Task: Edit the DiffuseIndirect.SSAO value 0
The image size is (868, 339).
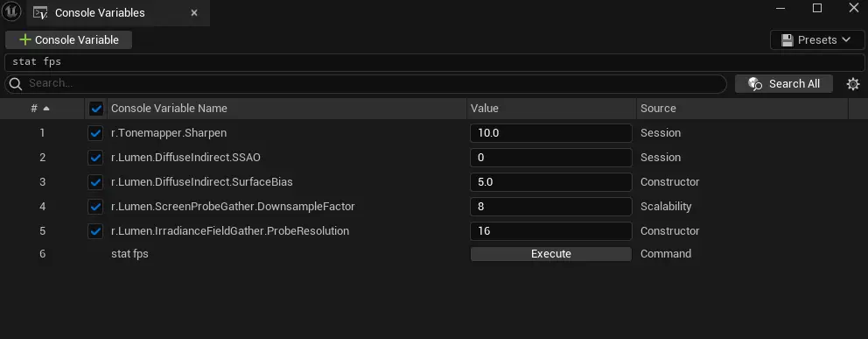Action: click(x=550, y=158)
